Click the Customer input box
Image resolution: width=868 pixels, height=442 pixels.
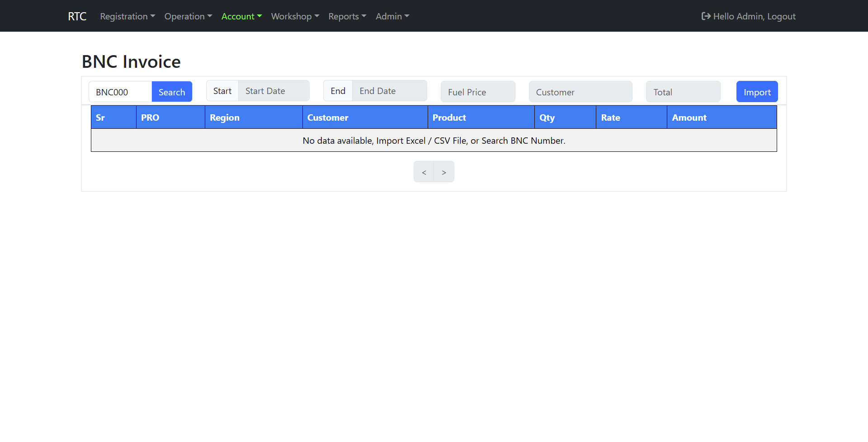[x=580, y=92]
